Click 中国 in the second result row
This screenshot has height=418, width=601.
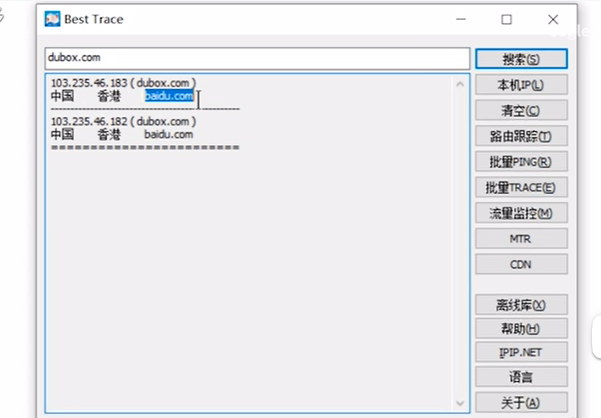point(62,134)
